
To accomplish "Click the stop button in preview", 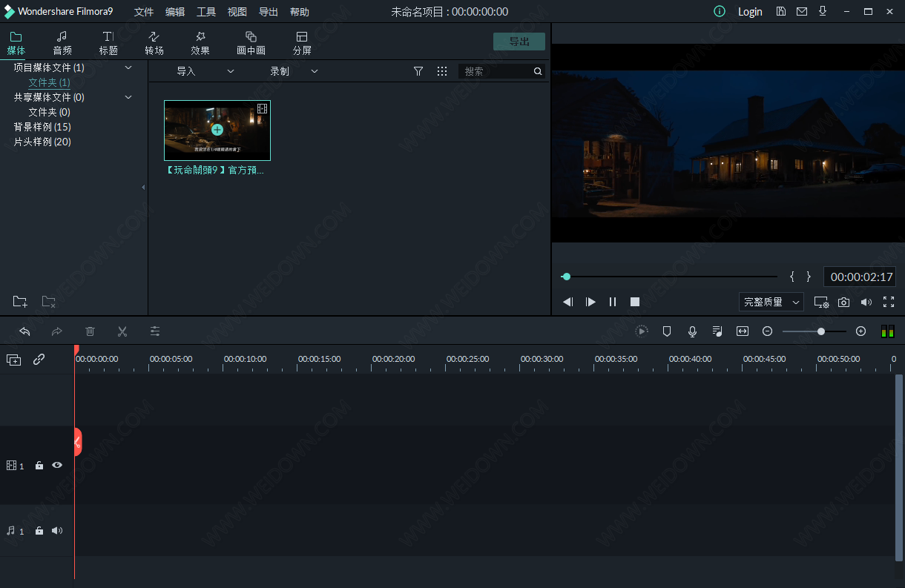I will click(635, 302).
